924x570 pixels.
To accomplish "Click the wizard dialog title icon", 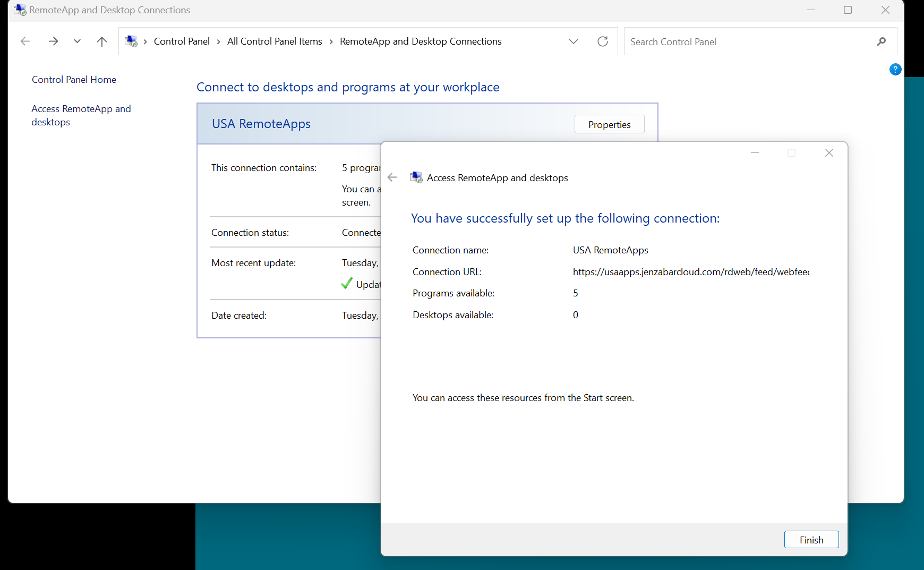I will click(x=416, y=177).
